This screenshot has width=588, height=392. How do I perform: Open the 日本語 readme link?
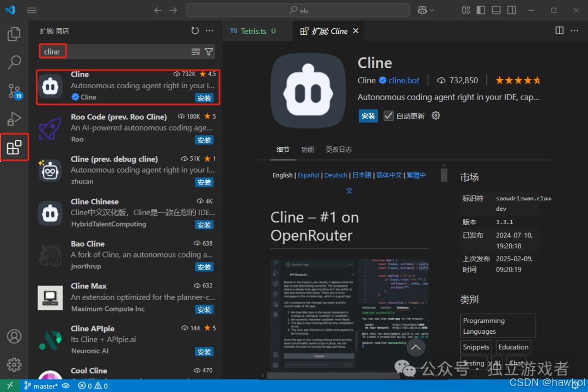point(362,175)
